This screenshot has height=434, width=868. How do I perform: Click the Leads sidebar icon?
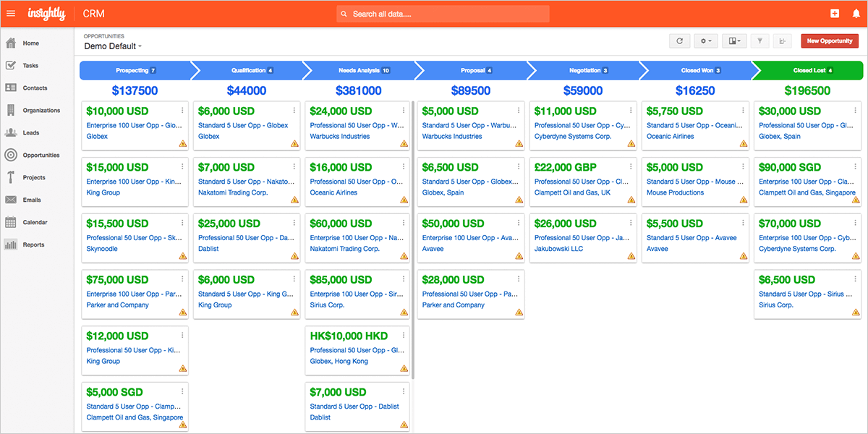pos(11,133)
